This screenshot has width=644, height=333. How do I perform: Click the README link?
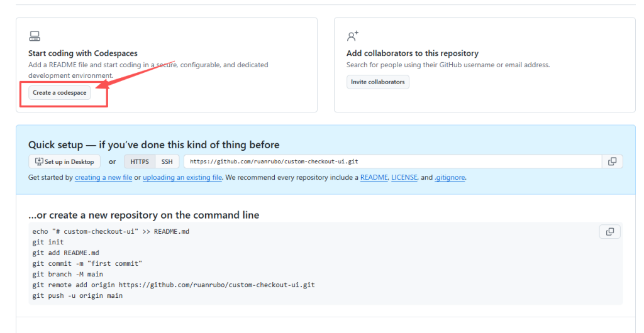(374, 178)
